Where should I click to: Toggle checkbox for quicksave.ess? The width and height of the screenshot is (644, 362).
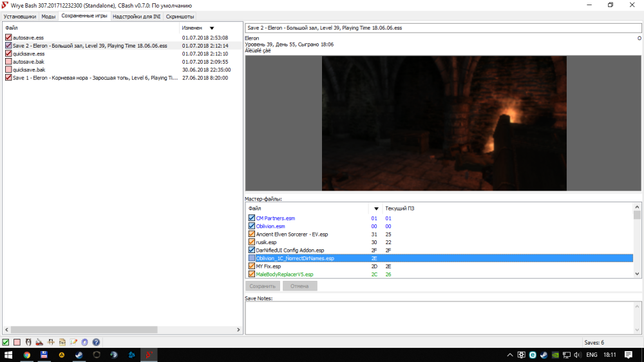coord(8,53)
